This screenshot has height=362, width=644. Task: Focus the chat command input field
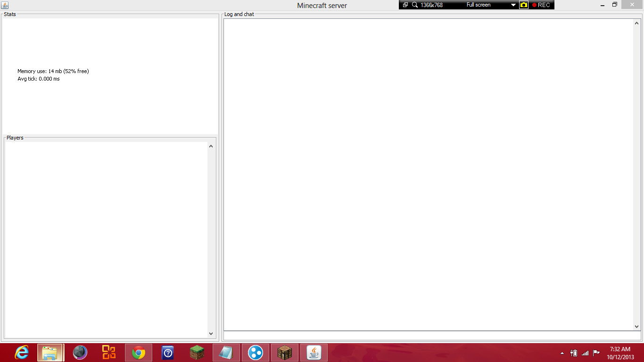click(x=432, y=336)
